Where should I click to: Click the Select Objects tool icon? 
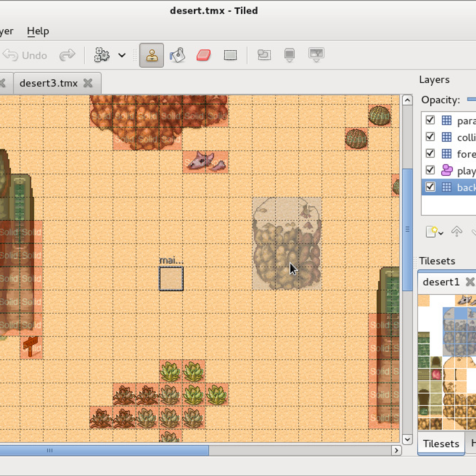[264, 55]
